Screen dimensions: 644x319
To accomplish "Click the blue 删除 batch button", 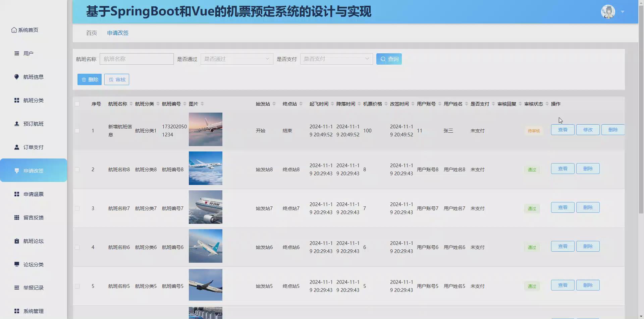I will pyautogui.click(x=90, y=79).
